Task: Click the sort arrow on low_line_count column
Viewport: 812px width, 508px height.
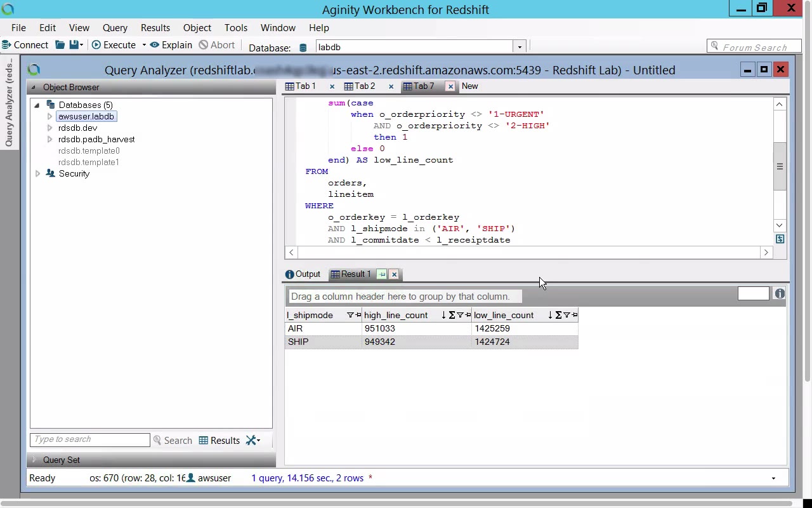Action: pos(550,315)
